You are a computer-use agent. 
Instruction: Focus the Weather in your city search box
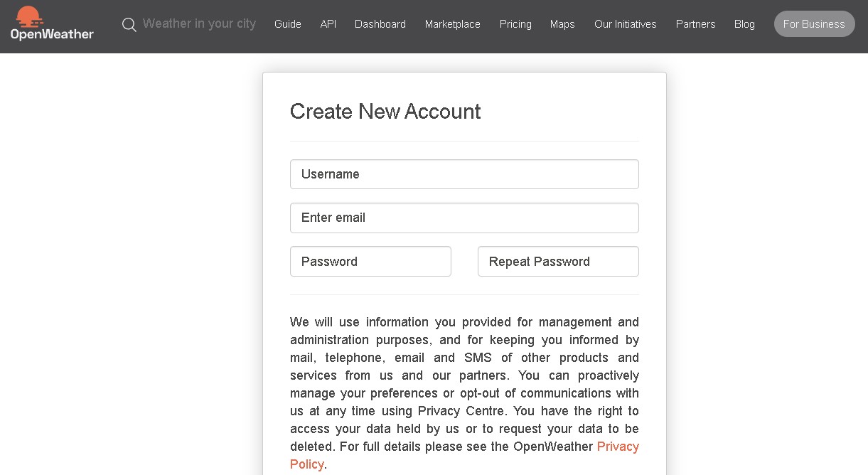pos(199,23)
